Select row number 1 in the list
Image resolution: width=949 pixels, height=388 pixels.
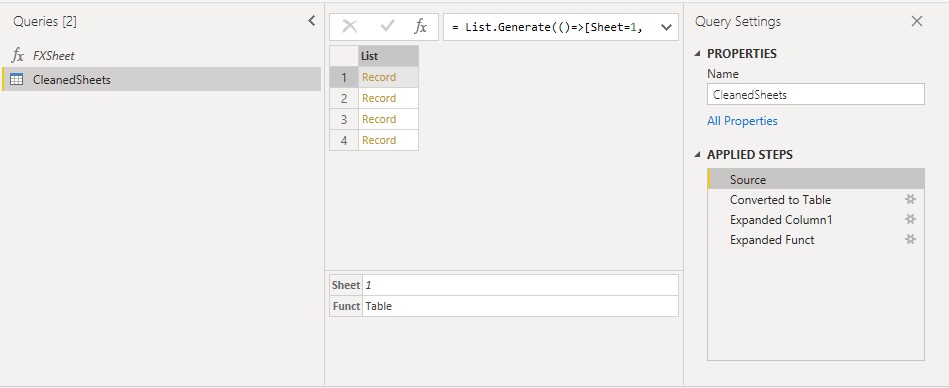(344, 77)
